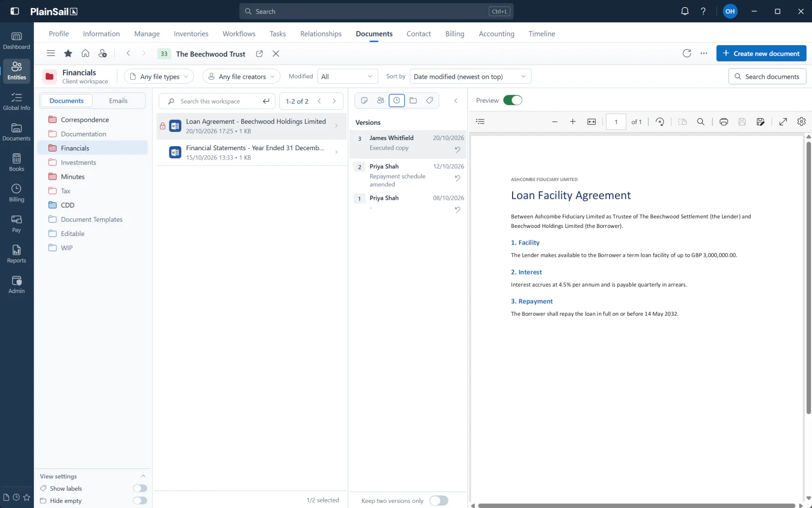This screenshot has height=508, width=812.
Task: Turn off the Preview switch
Action: pos(513,100)
